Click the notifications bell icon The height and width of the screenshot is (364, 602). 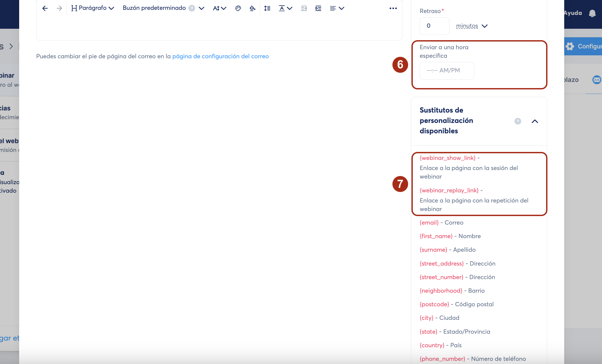(x=592, y=13)
